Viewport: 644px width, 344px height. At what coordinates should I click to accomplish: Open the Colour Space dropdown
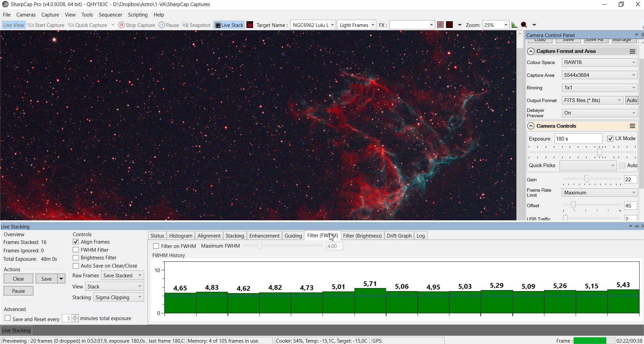[599, 62]
